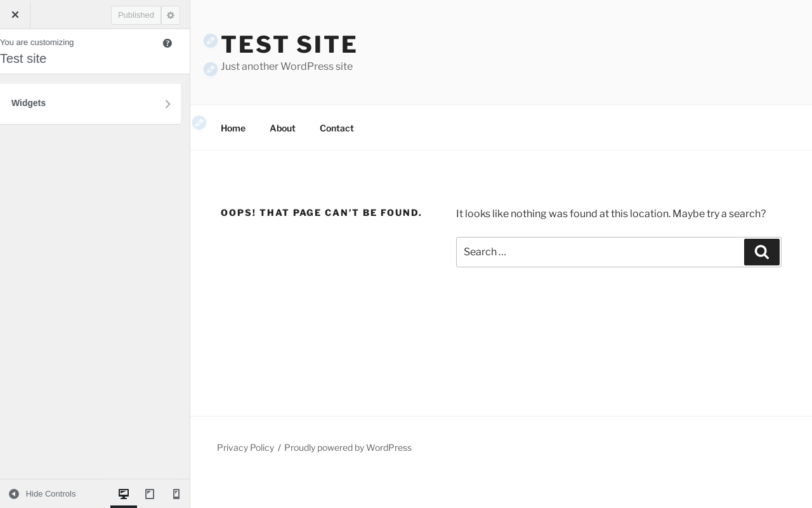The image size is (812, 508).
Task: Close the Customizer with the X icon
Action: (15, 15)
